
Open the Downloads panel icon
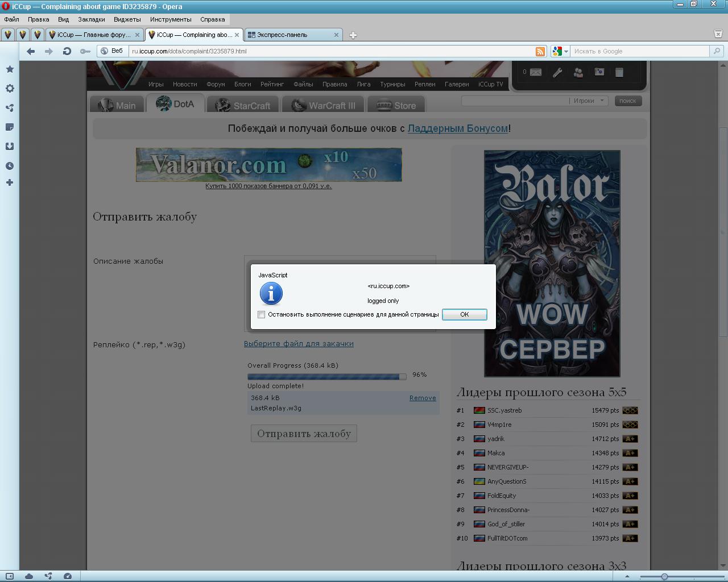(x=10, y=147)
